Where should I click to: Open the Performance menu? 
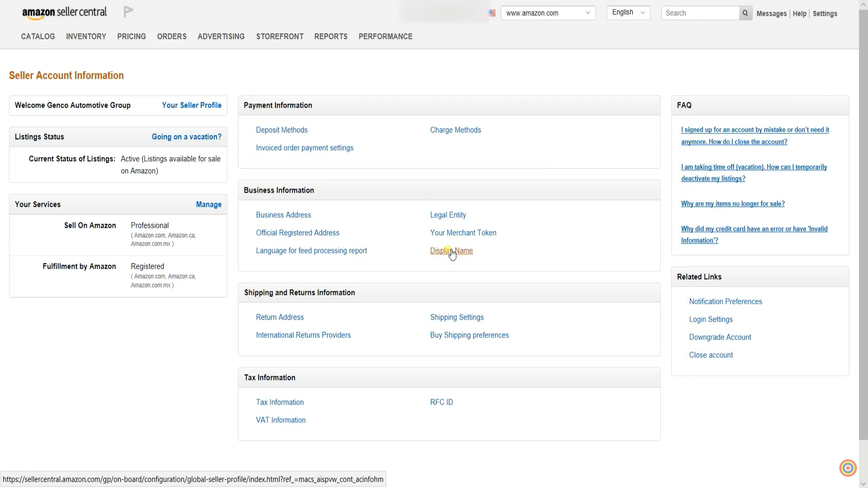[386, 36]
